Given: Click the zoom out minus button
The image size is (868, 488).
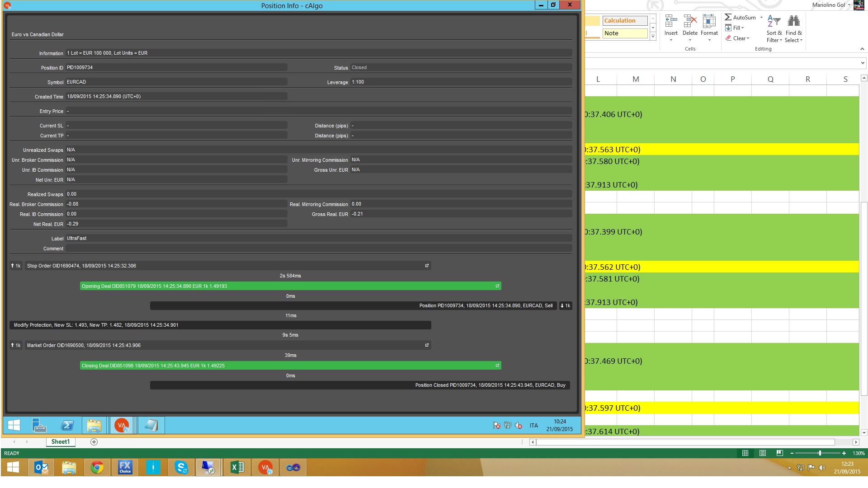Looking at the screenshot, I should (792, 453).
